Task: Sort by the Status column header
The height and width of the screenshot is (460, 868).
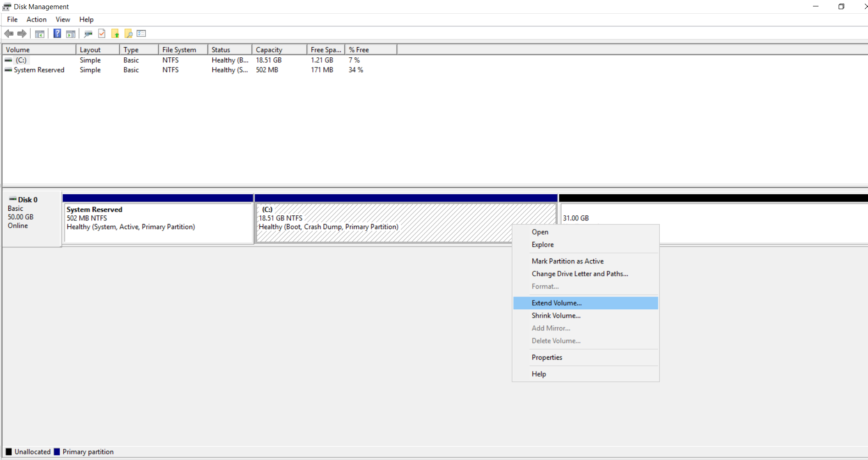Action: pos(230,49)
